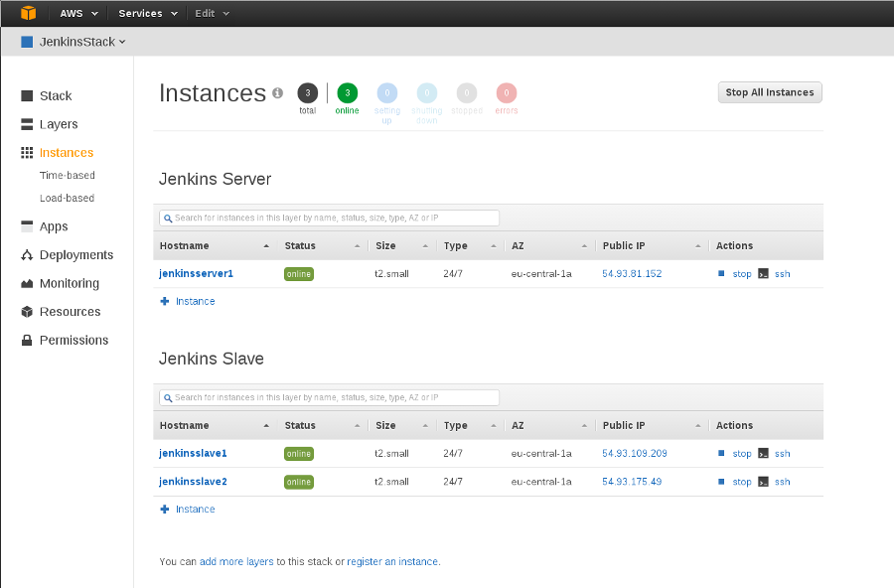The image size is (894, 588).
Task: Open the Services dropdown menu
Action: coord(148,13)
